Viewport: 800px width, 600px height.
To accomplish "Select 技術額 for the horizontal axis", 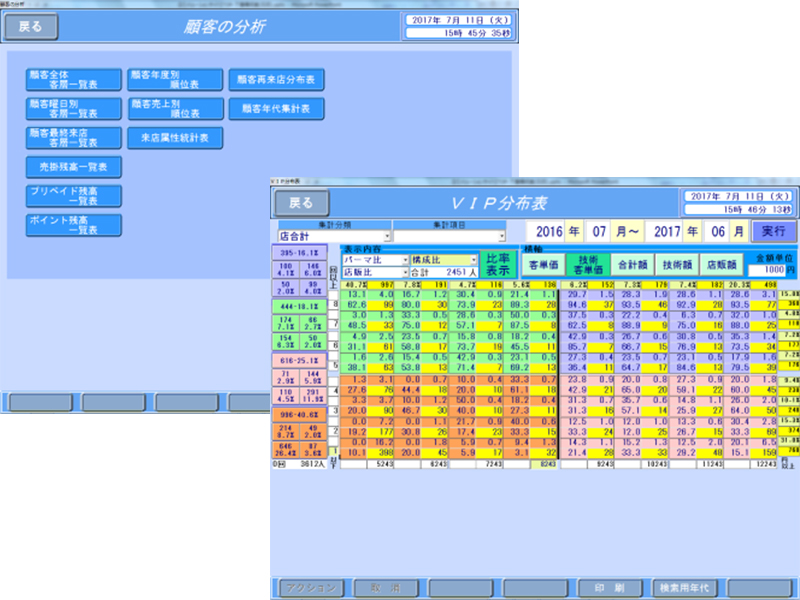I will (677, 265).
